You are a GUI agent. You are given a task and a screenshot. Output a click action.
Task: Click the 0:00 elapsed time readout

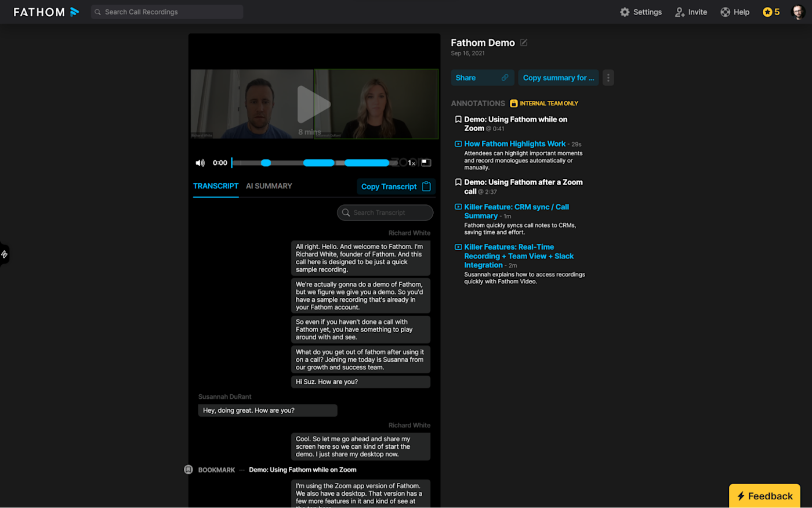click(220, 163)
